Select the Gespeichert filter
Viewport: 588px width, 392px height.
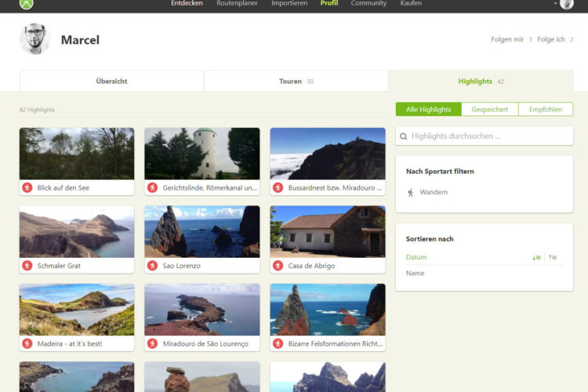click(490, 109)
